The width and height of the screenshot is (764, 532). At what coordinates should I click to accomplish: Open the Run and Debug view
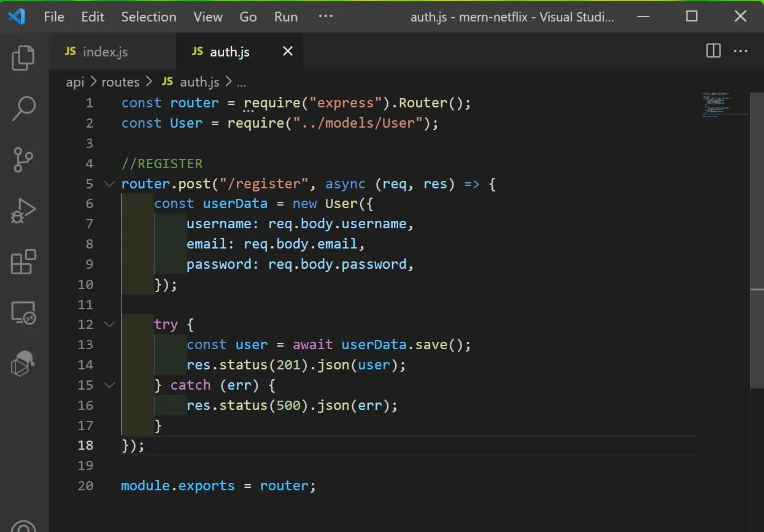pos(23,212)
